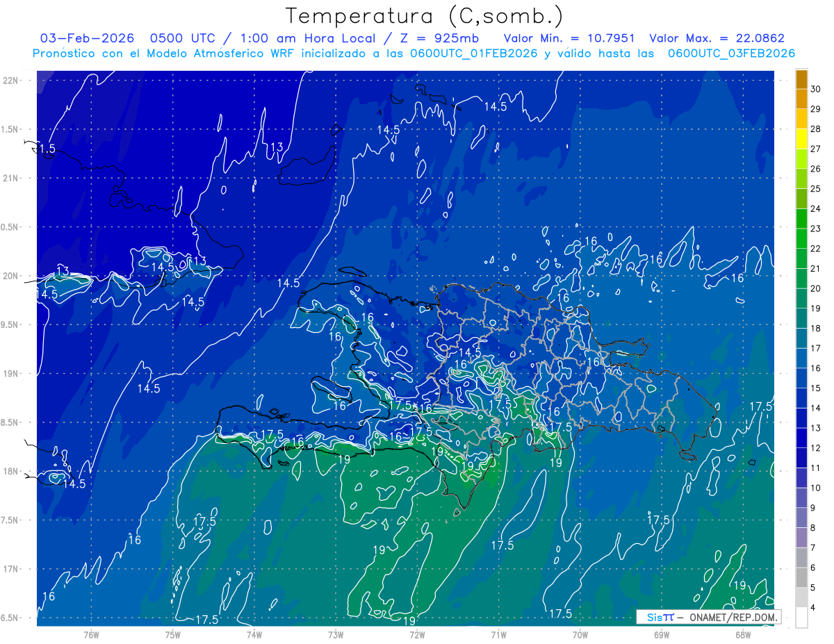Image resolution: width=834 pixels, height=644 pixels.
Task: Select the 'Z = 925mb' pressure level text
Action: [441, 38]
